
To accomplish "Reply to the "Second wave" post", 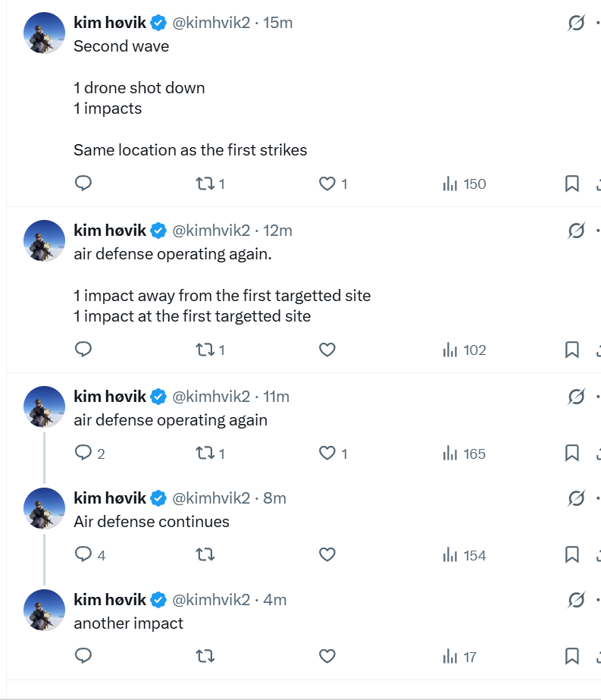I will point(83,184).
